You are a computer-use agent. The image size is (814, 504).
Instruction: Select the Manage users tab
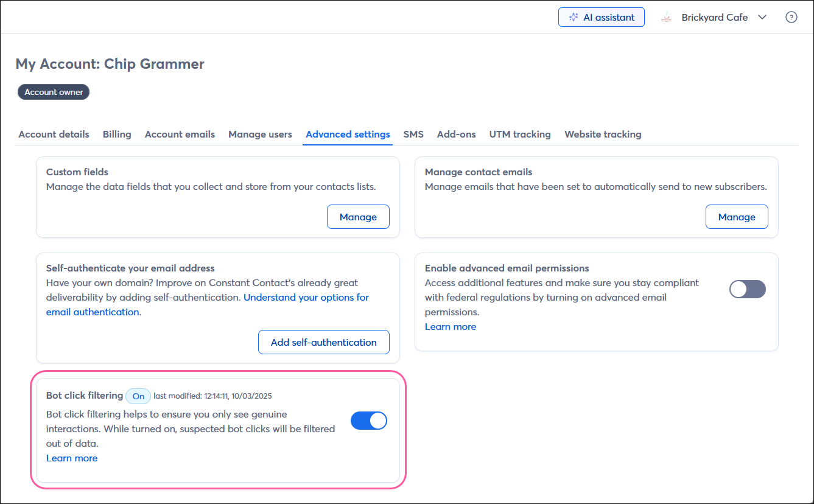tap(260, 135)
